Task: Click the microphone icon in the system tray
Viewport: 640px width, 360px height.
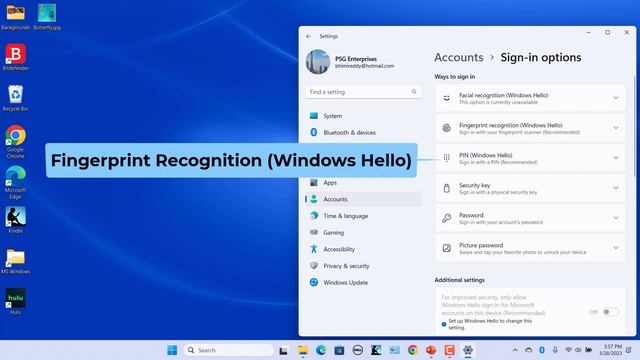Action: [x=555, y=350]
